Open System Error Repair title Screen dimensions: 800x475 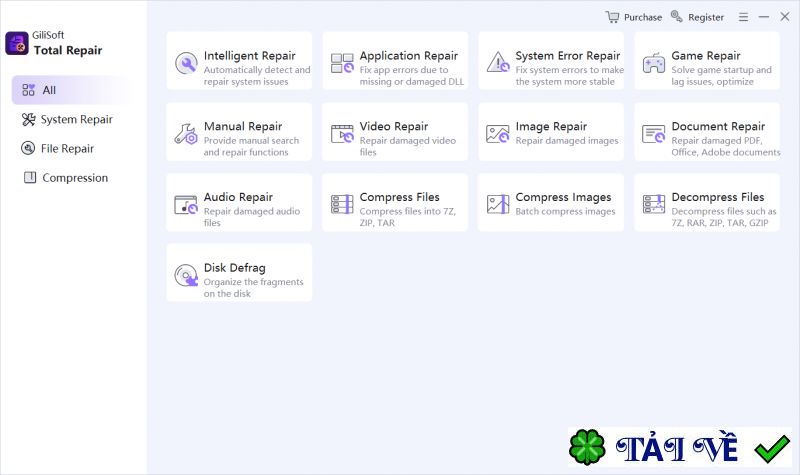[568, 56]
